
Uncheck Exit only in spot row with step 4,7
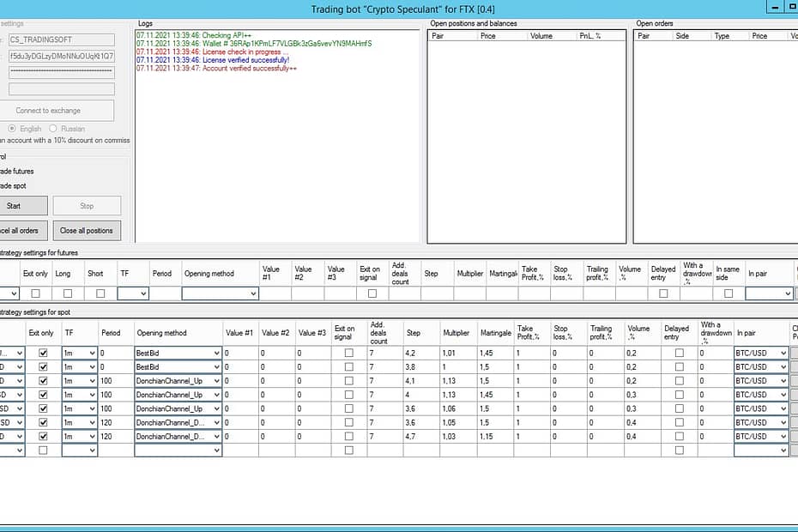(43, 436)
